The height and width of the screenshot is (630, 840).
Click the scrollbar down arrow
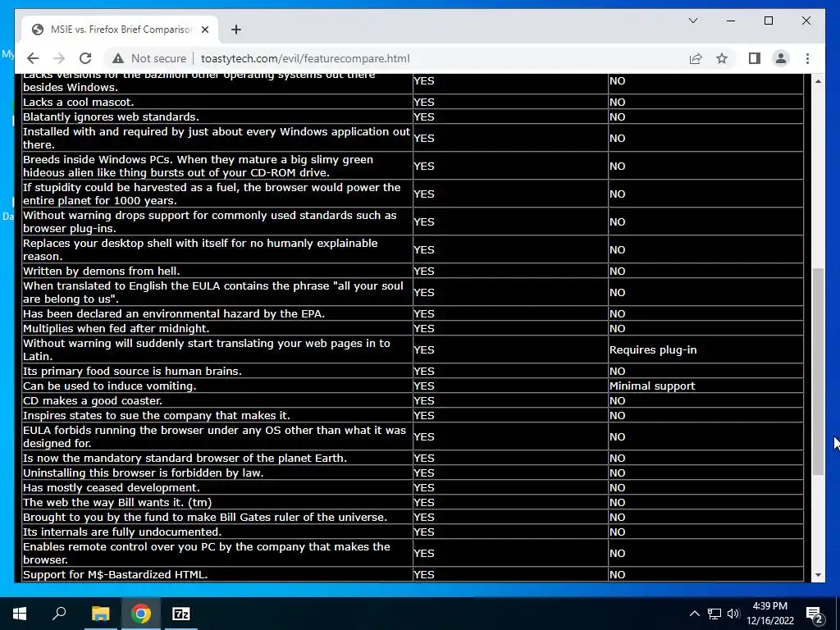818,575
